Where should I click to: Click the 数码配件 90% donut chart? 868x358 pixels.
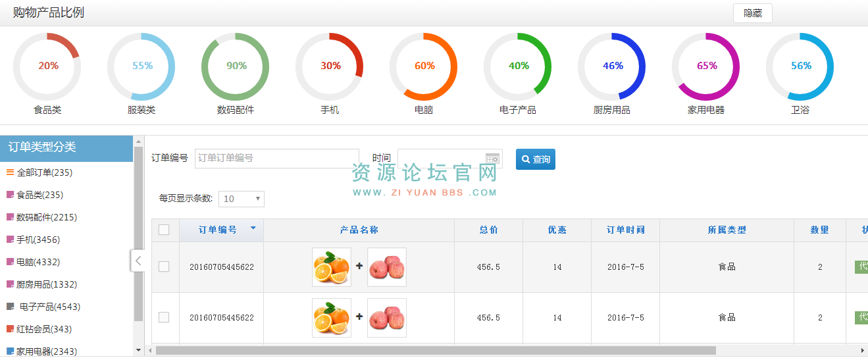[x=236, y=66]
